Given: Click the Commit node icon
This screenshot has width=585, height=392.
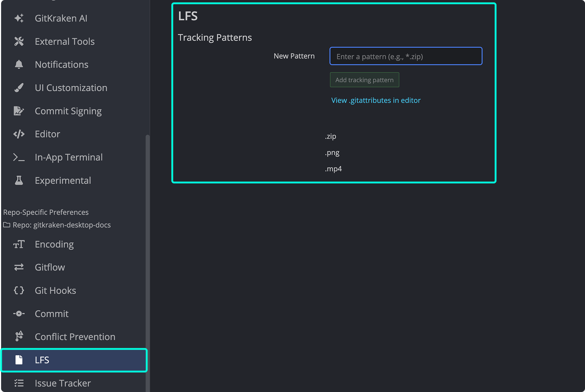Looking at the screenshot, I should coord(19,314).
